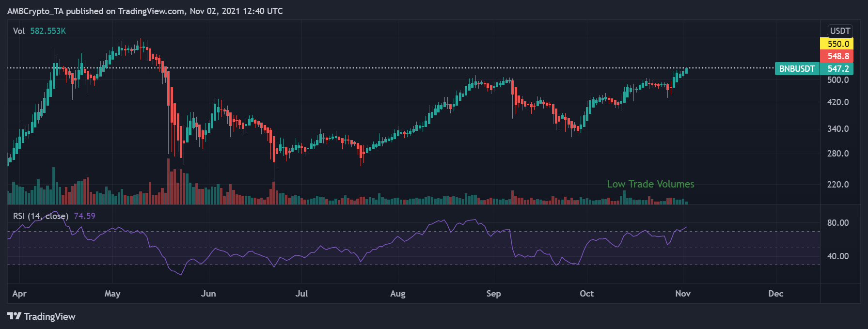Click the Jun time axis label
This screenshot has width=868, height=329.
pyautogui.click(x=208, y=294)
